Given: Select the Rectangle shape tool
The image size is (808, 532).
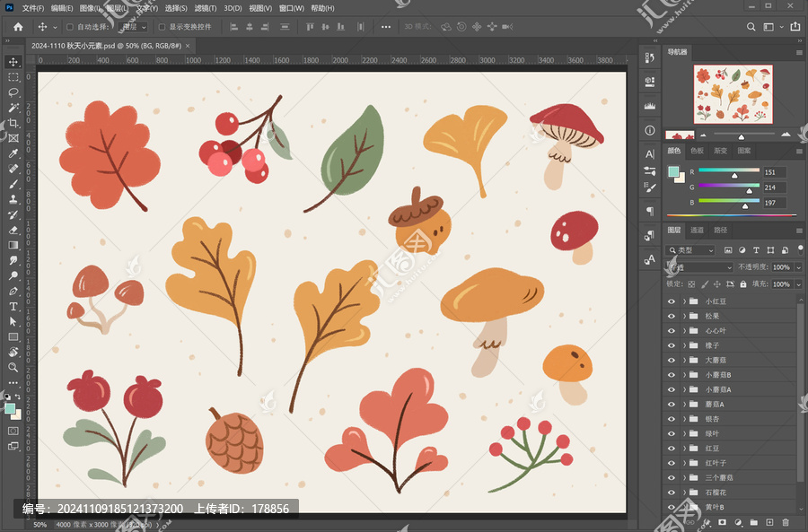Looking at the screenshot, I should tap(13, 336).
